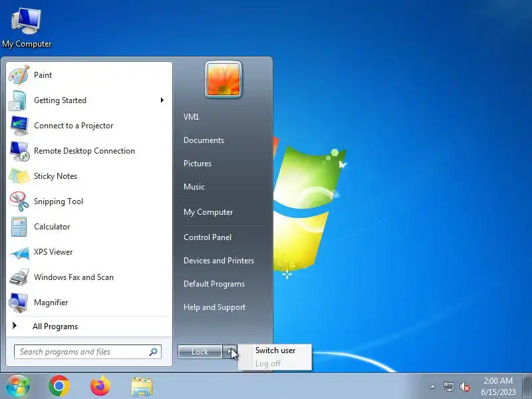Click the Magnifier text label
532x399 pixels.
[x=51, y=303]
